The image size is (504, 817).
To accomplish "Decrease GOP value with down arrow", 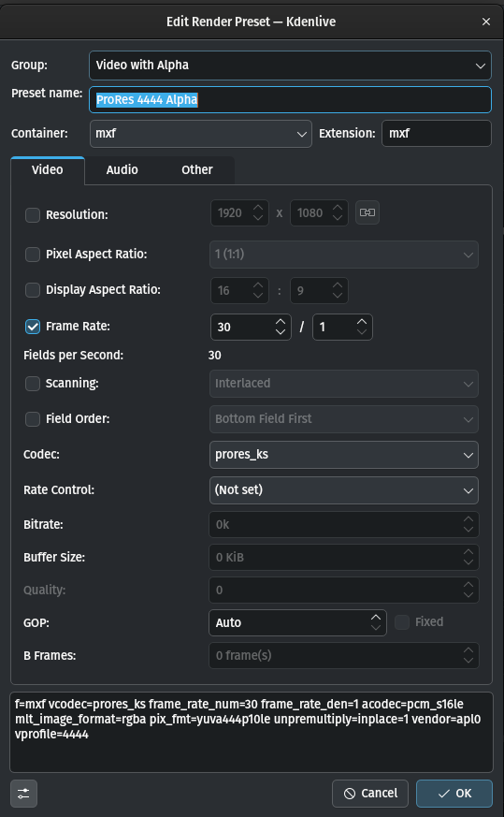I will pyautogui.click(x=375, y=628).
